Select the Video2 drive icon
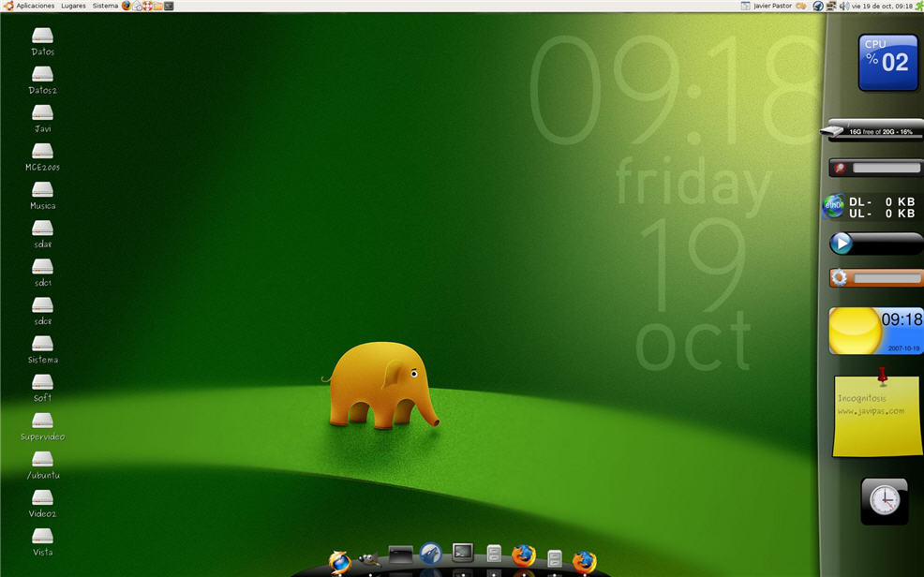Viewport: 924px width, 577px height. click(x=42, y=498)
